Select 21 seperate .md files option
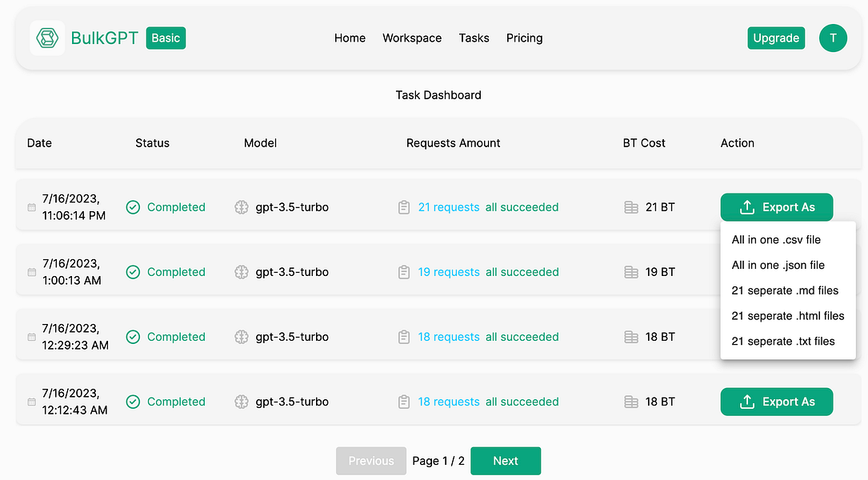The height and width of the screenshot is (480, 868). pos(788,290)
